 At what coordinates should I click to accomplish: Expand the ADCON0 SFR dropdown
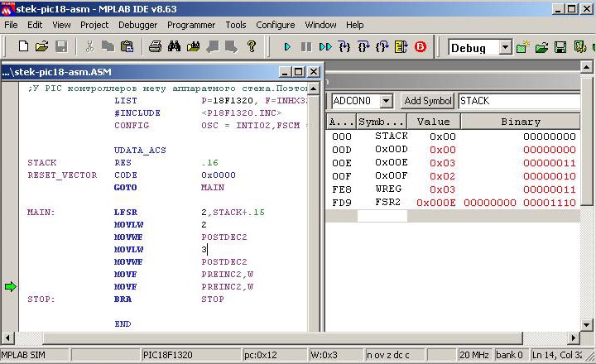(386, 101)
